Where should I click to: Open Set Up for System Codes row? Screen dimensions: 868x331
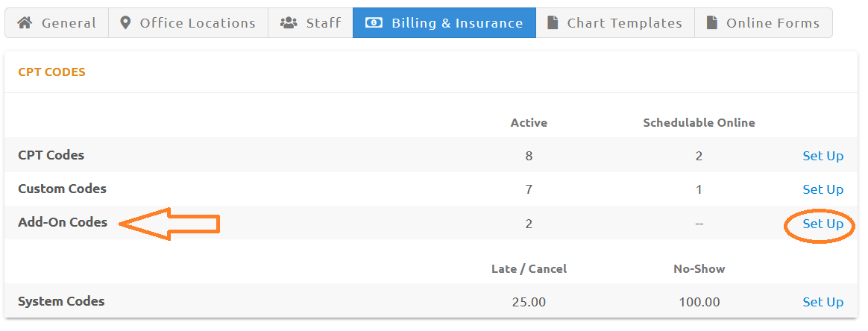[x=823, y=302]
